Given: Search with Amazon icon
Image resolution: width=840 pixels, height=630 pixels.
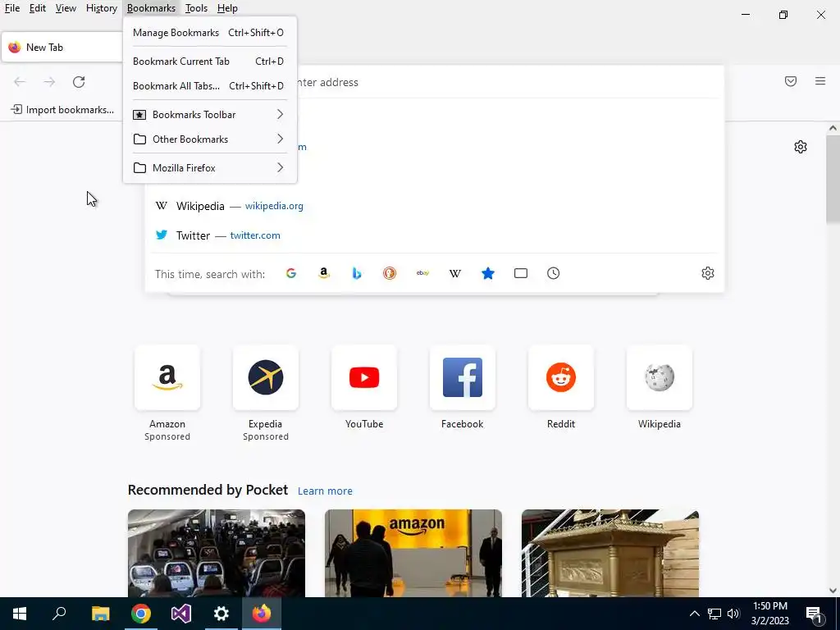Looking at the screenshot, I should tap(323, 273).
